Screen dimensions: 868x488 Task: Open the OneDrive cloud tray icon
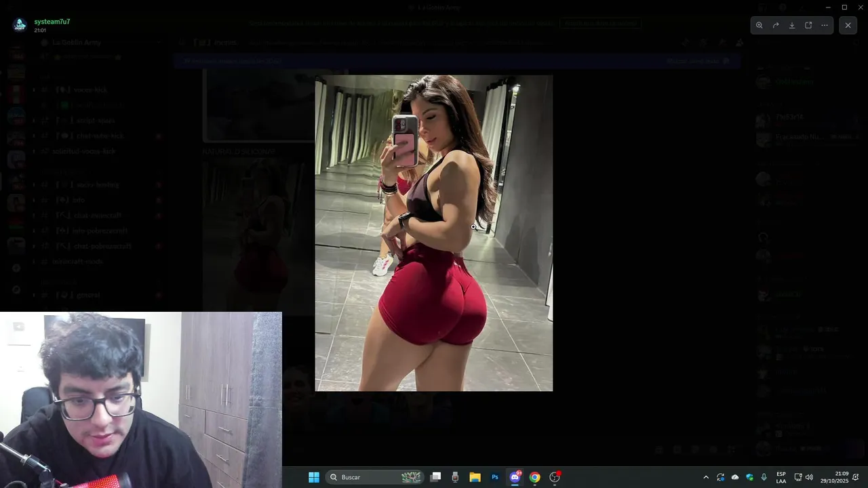tap(735, 477)
